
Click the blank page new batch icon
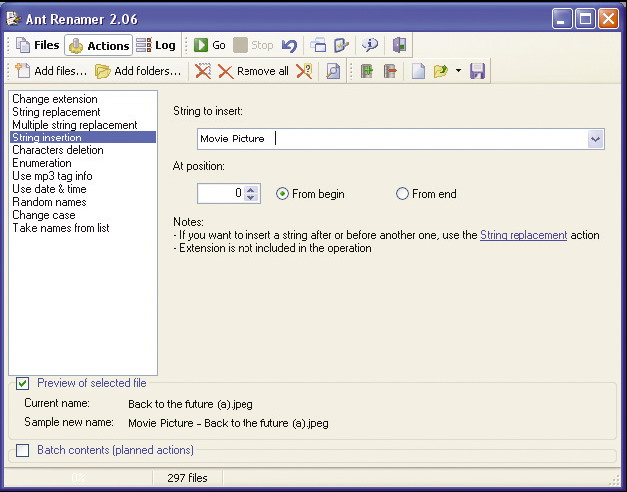(x=418, y=71)
